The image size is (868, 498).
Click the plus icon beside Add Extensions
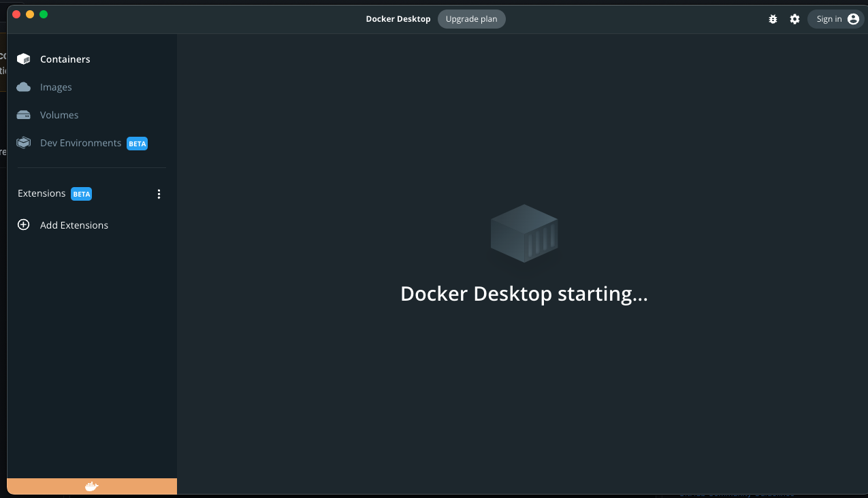point(23,225)
